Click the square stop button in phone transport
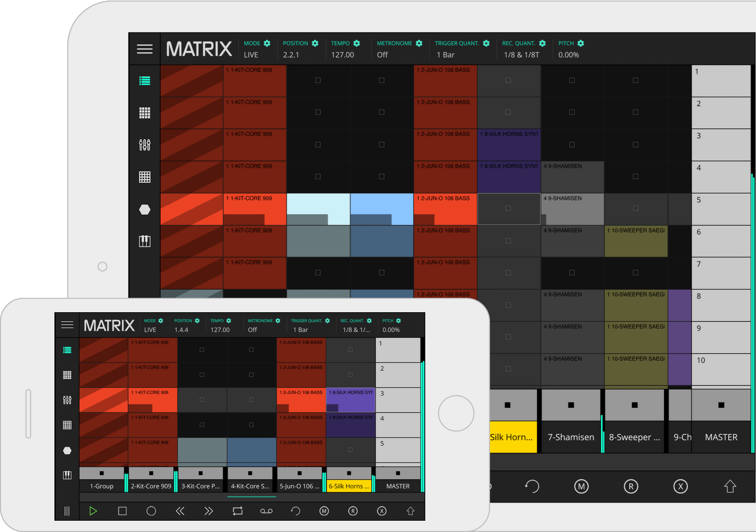Viewport: 756px width, 532px height. (122, 511)
